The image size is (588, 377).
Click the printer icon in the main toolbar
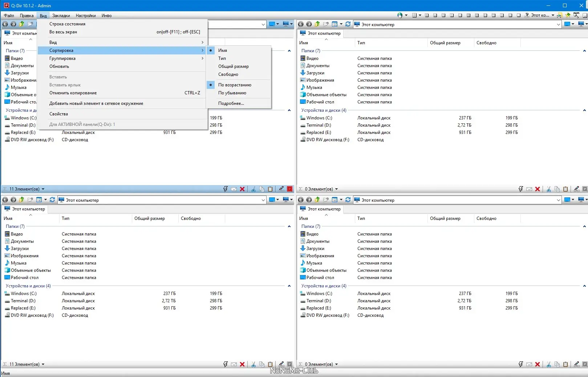(560, 15)
